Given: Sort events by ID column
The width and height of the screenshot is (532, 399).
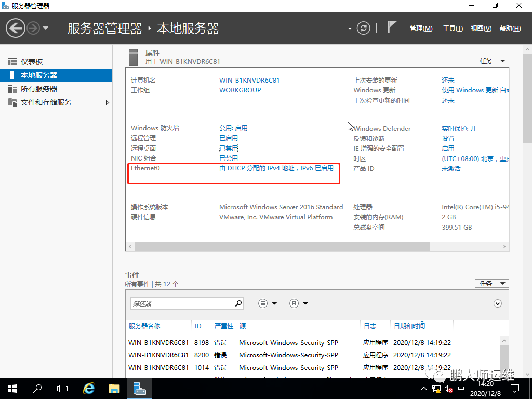Looking at the screenshot, I should pyautogui.click(x=198, y=326).
